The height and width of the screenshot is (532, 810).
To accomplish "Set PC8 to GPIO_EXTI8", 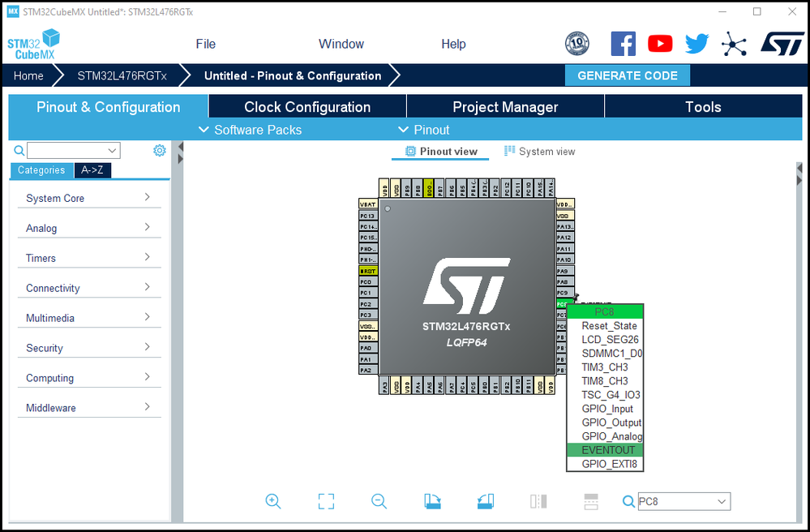I will pos(605,463).
